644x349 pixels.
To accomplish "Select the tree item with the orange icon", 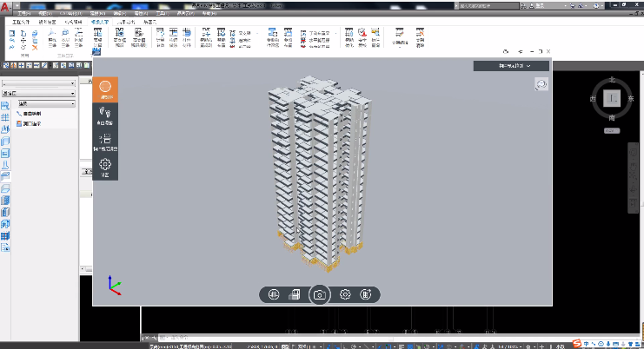I will (29, 123).
